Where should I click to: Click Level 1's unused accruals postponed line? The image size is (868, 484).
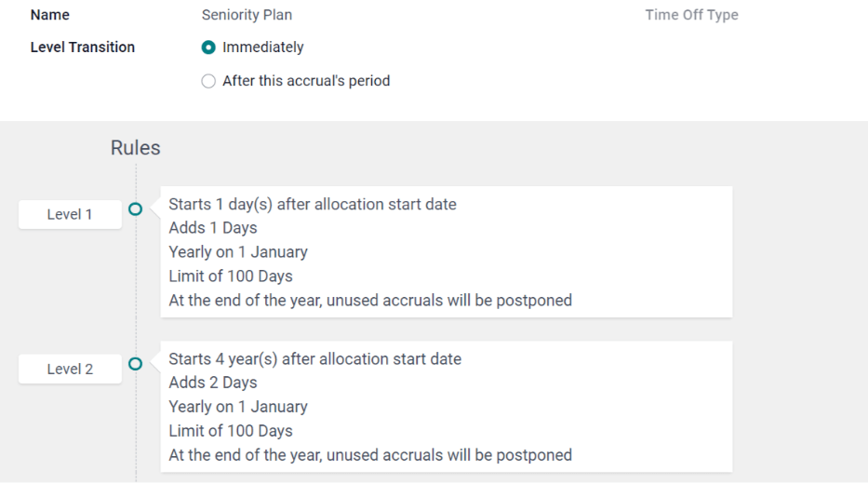pyautogui.click(x=370, y=301)
